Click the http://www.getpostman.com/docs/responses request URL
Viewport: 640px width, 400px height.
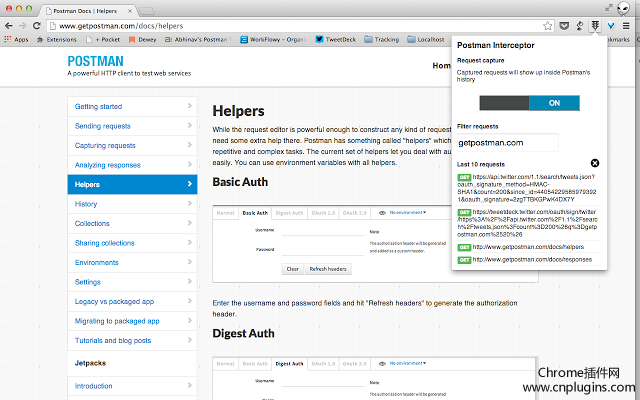tap(532, 260)
